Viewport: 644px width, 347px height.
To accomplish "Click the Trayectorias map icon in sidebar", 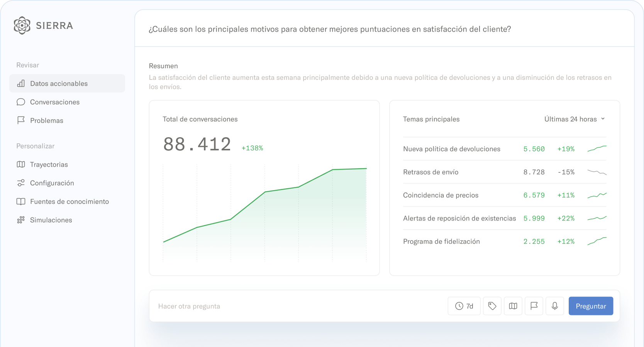I will pyautogui.click(x=21, y=164).
